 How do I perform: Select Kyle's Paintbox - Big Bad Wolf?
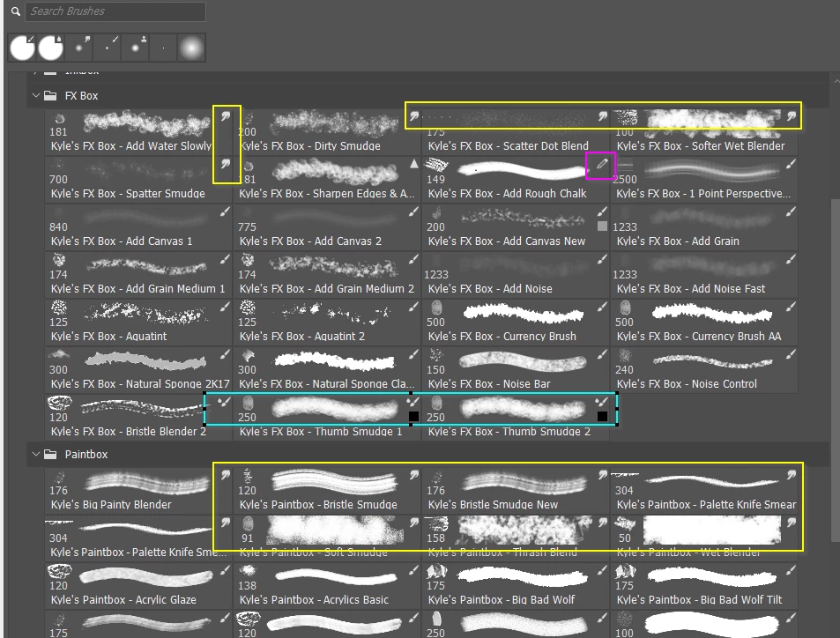tap(516, 586)
